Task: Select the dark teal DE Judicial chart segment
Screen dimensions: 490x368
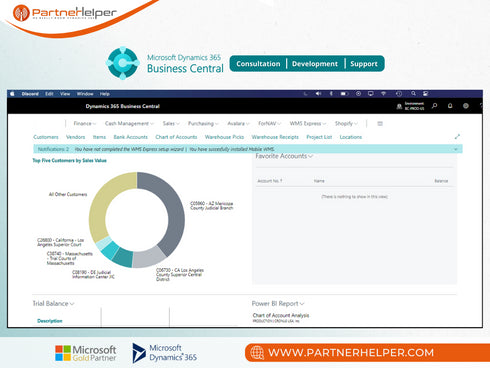Action: click(124, 258)
